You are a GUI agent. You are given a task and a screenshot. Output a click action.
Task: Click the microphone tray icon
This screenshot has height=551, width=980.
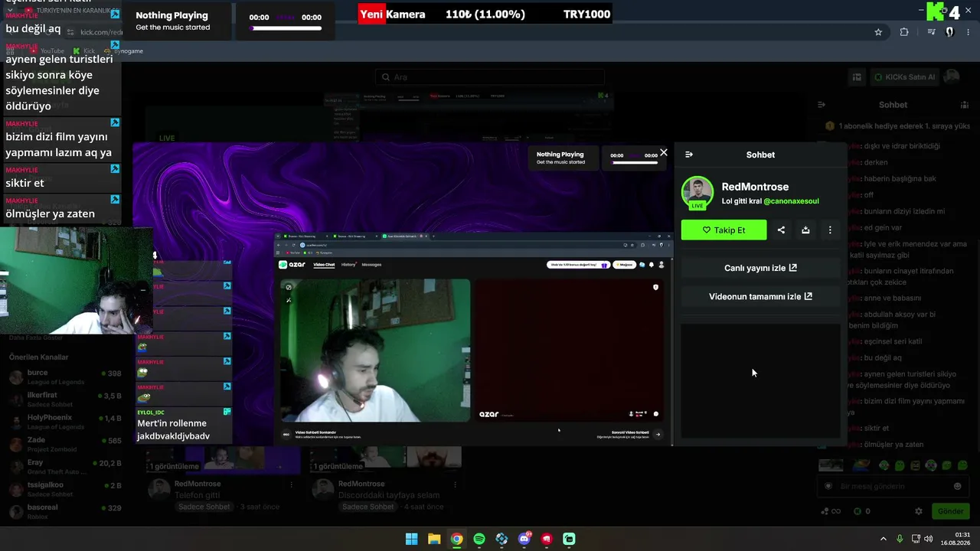[x=900, y=539]
